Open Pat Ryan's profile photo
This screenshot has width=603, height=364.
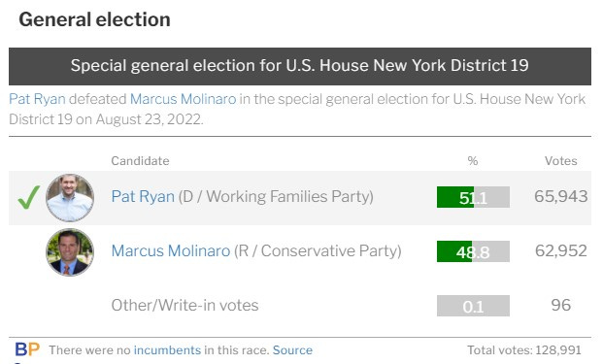[x=70, y=198]
